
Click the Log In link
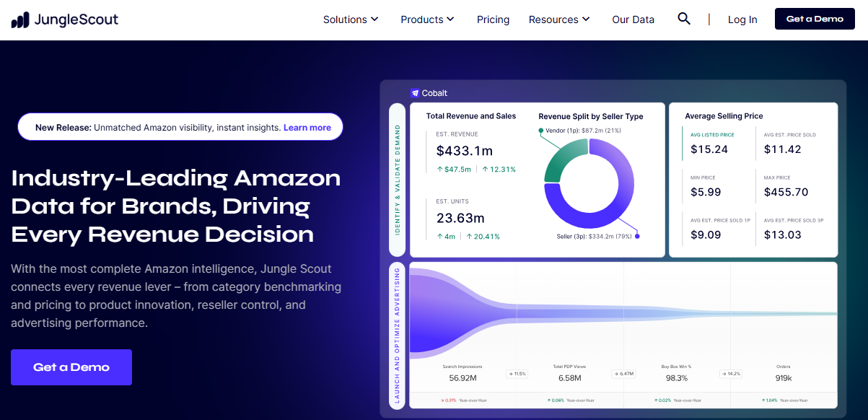click(742, 19)
